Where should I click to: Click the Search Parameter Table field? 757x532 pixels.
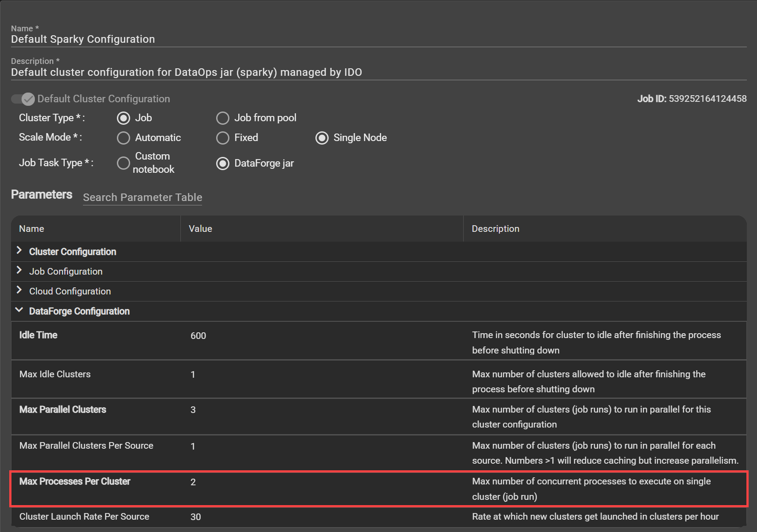142,197
